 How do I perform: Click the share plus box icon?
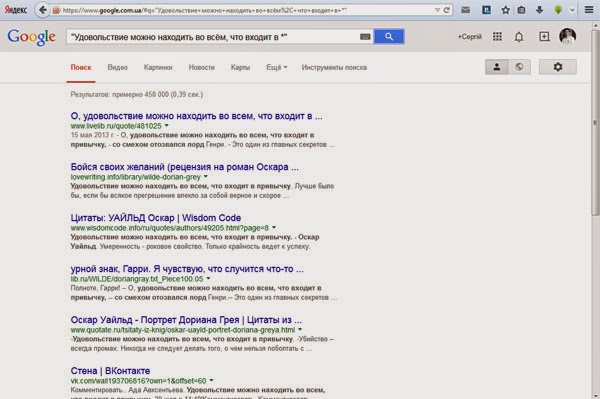544,37
